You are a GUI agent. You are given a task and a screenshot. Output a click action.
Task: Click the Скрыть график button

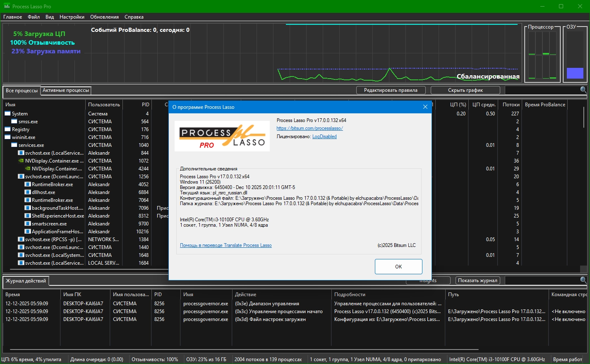pyautogui.click(x=465, y=90)
